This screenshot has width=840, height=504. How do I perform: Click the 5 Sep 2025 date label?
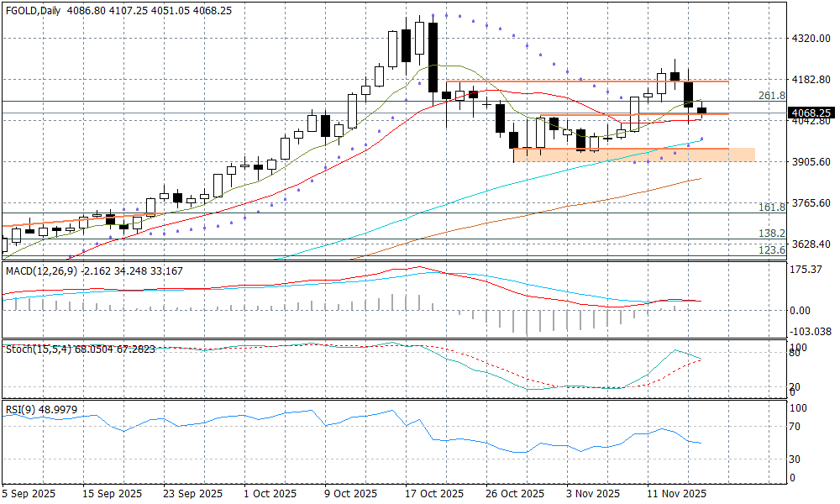(29, 493)
